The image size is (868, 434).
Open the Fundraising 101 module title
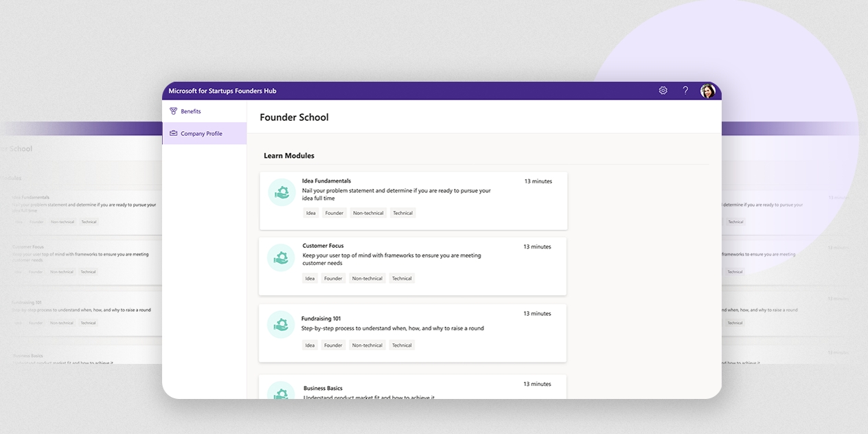point(321,319)
